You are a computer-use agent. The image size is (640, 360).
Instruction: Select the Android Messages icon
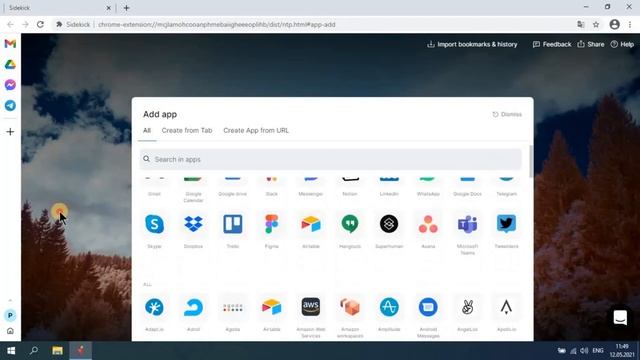(428, 307)
